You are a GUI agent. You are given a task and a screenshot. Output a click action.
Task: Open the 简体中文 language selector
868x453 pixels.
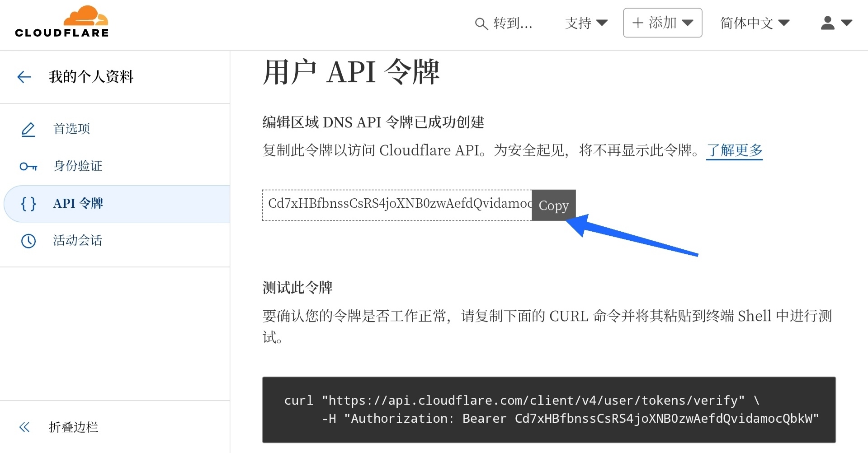pyautogui.click(x=755, y=23)
